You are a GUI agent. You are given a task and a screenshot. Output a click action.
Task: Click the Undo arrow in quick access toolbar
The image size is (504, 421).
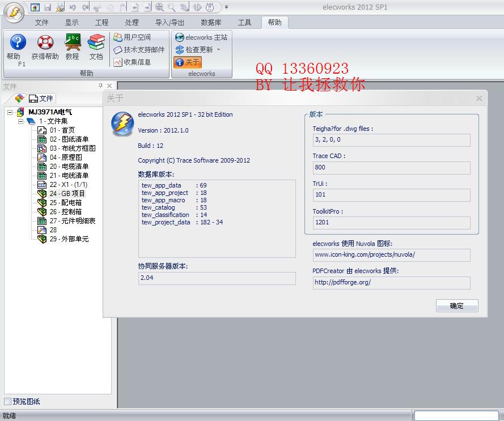click(73, 7)
